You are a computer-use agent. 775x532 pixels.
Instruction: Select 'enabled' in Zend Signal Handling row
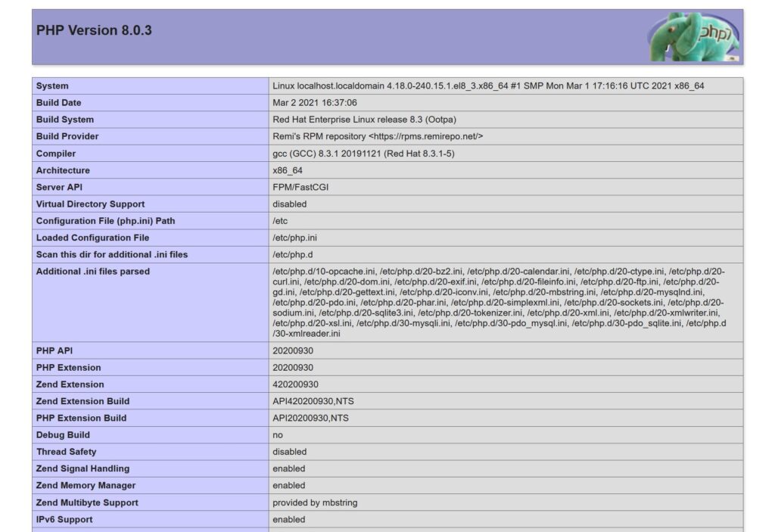pos(289,468)
